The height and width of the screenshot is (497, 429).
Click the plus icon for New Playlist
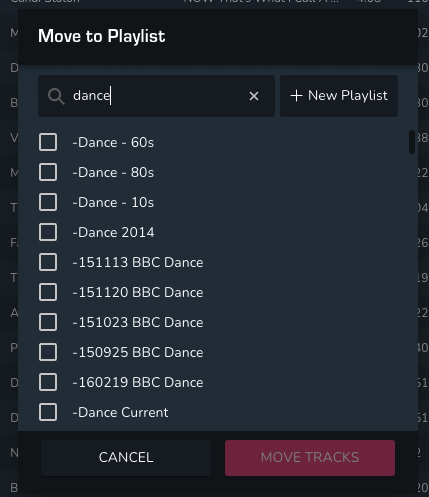pyautogui.click(x=296, y=96)
